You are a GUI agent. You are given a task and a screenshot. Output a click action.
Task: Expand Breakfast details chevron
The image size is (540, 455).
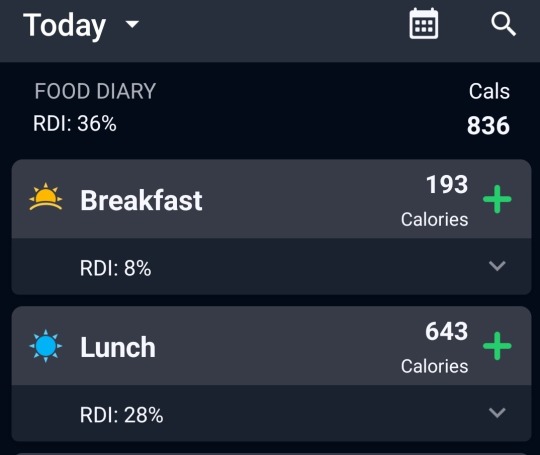pos(497,266)
